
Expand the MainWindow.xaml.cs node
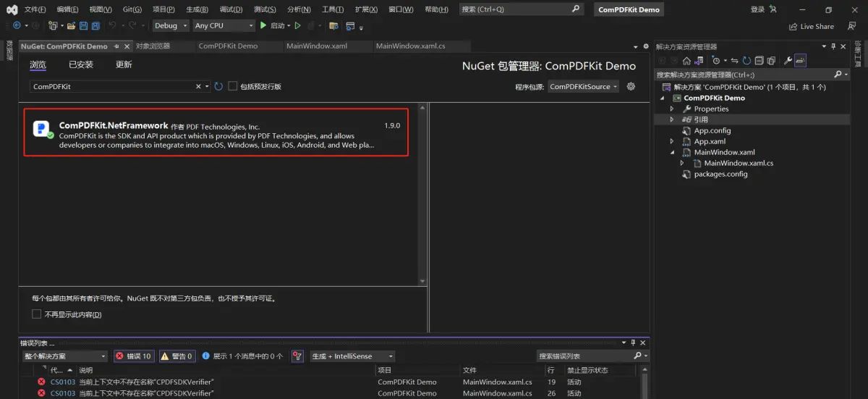point(682,163)
